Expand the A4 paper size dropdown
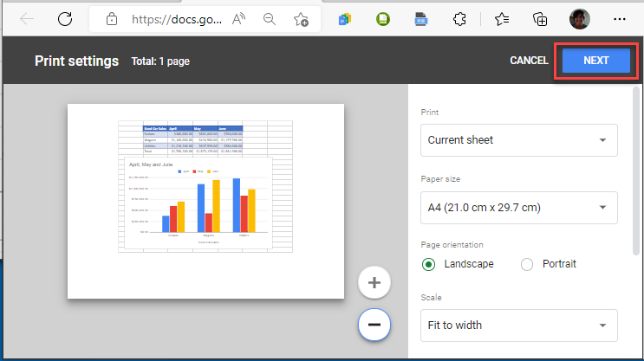The image size is (644, 361). [x=518, y=207]
